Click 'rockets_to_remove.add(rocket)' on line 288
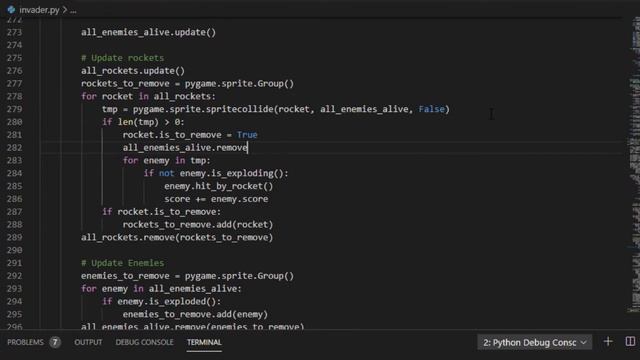Screen dimensions: 640x360 coord(198,224)
